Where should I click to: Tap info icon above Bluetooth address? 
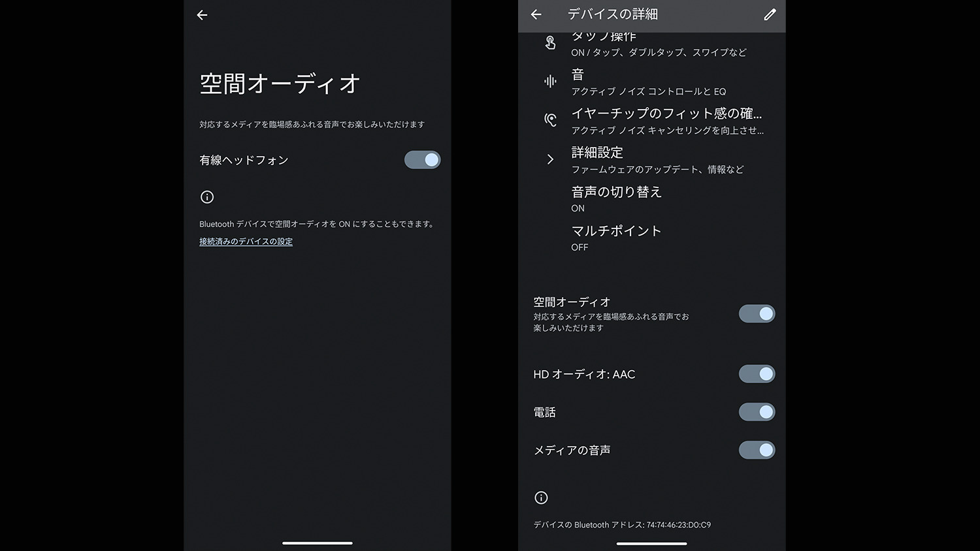[541, 498]
